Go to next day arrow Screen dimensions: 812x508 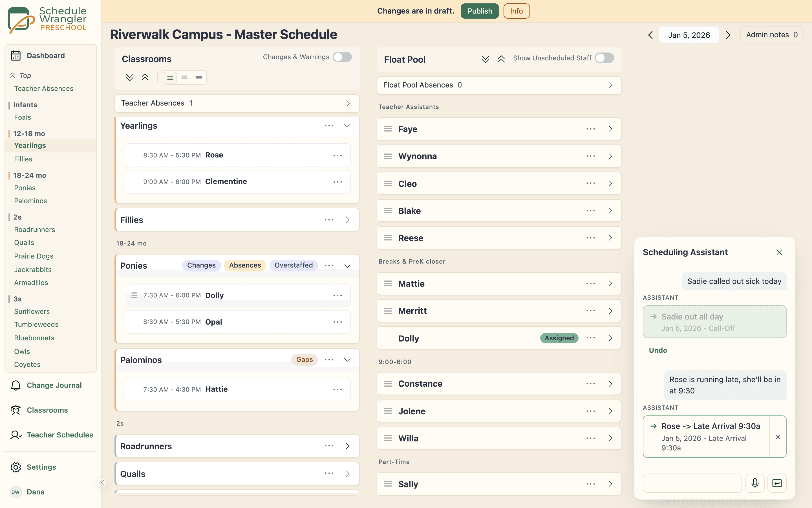[728, 35]
